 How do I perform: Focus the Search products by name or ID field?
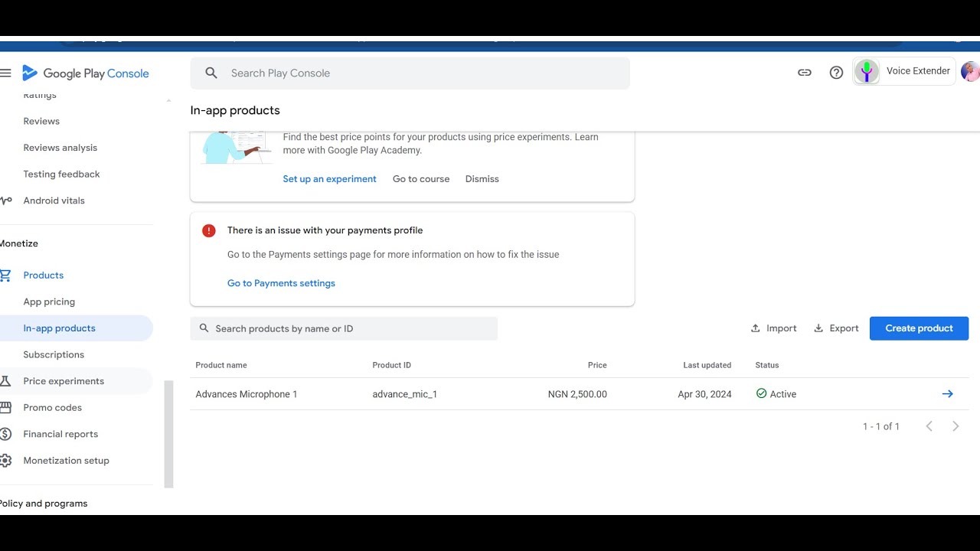tap(344, 328)
